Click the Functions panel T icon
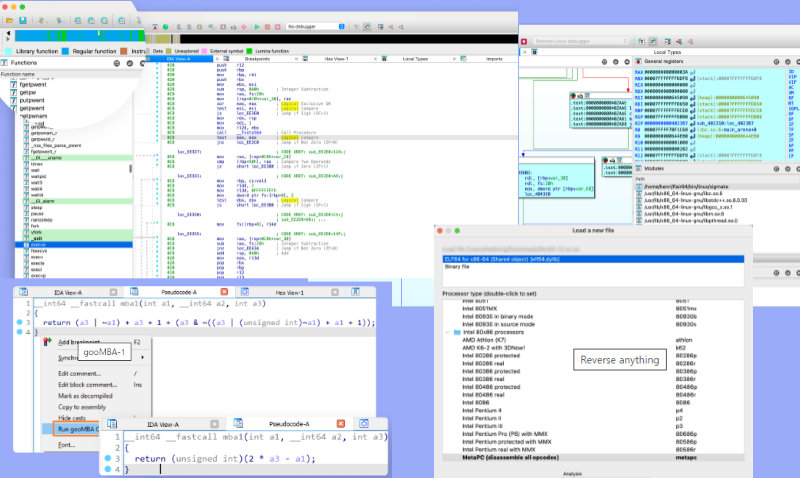 pyautogui.click(x=4, y=62)
